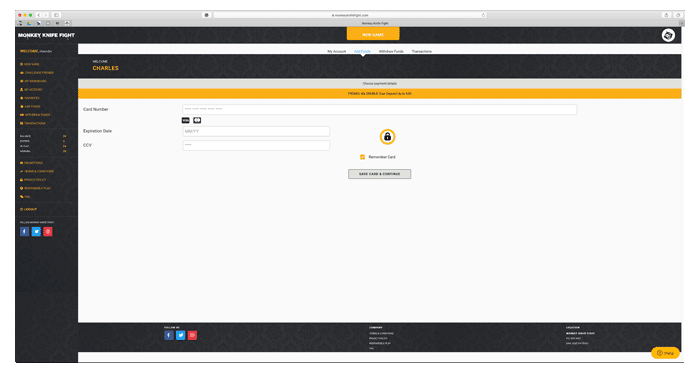Click the Safari back button
The width and height of the screenshot is (700, 382).
coord(39,15)
